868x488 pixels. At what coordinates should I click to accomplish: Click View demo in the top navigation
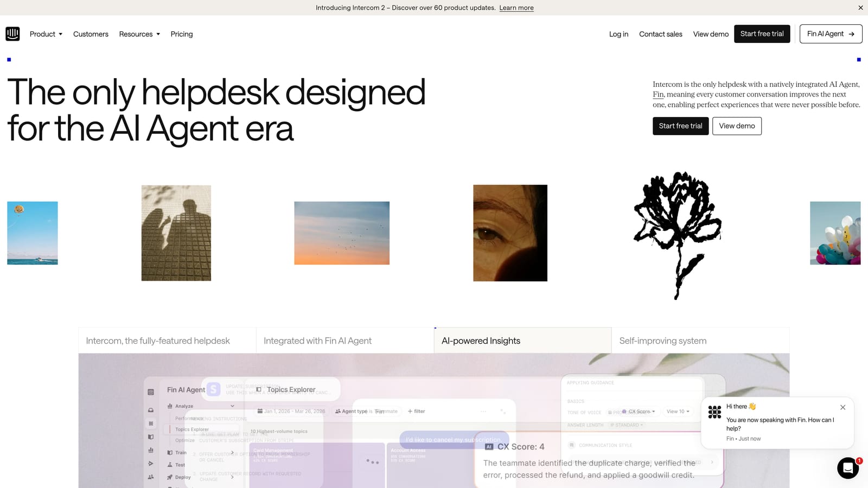[711, 34]
